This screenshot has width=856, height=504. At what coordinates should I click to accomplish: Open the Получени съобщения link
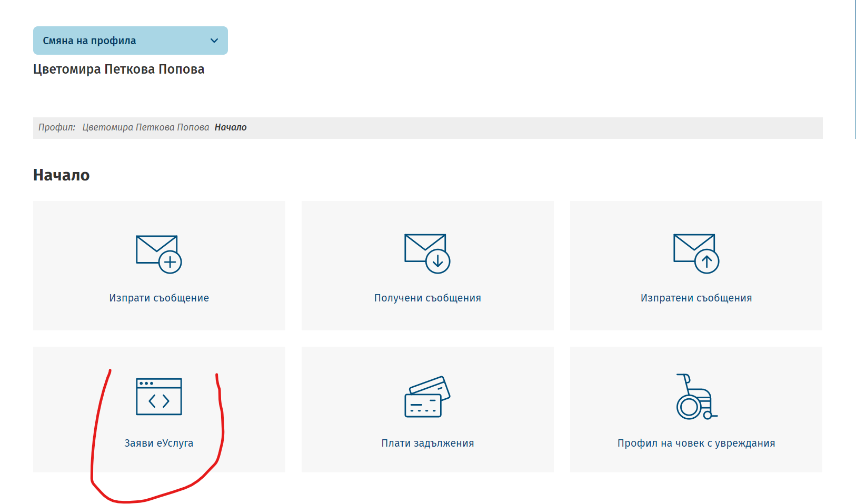coord(427,298)
